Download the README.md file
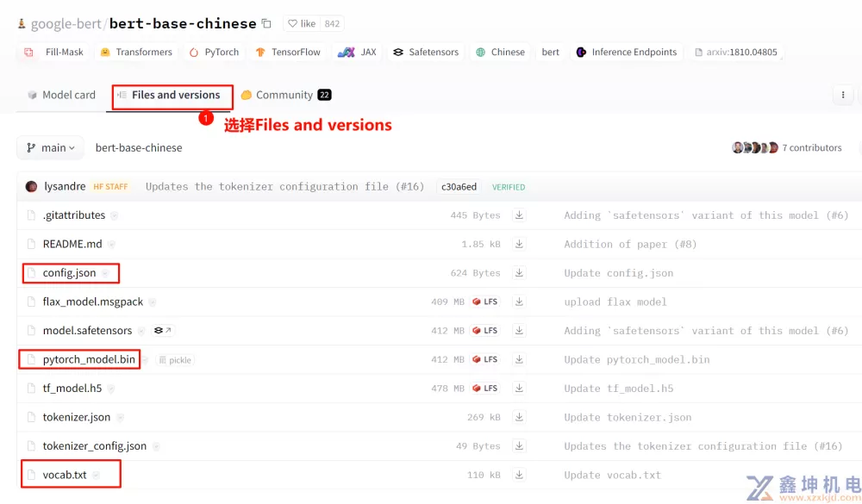Viewport: 862px width, 504px height. [x=519, y=244]
